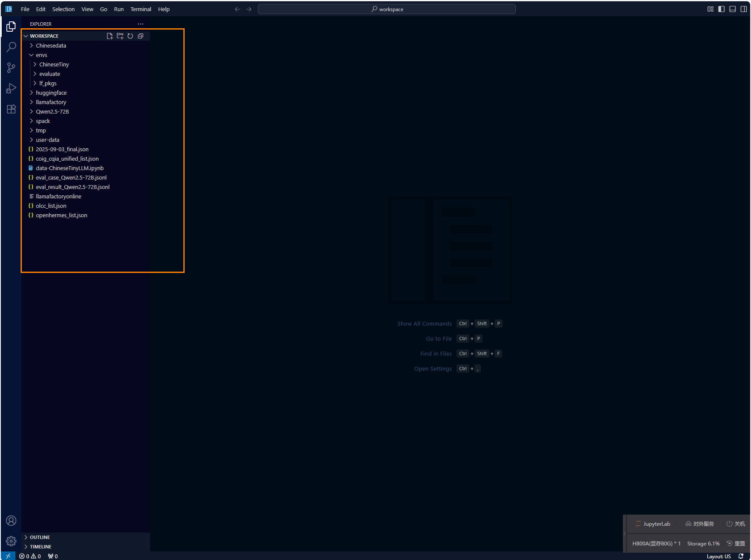The width and height of the screenshot is (751, 560).
Task: Click the New Folder icon in explorer
Action: point(120,36)
